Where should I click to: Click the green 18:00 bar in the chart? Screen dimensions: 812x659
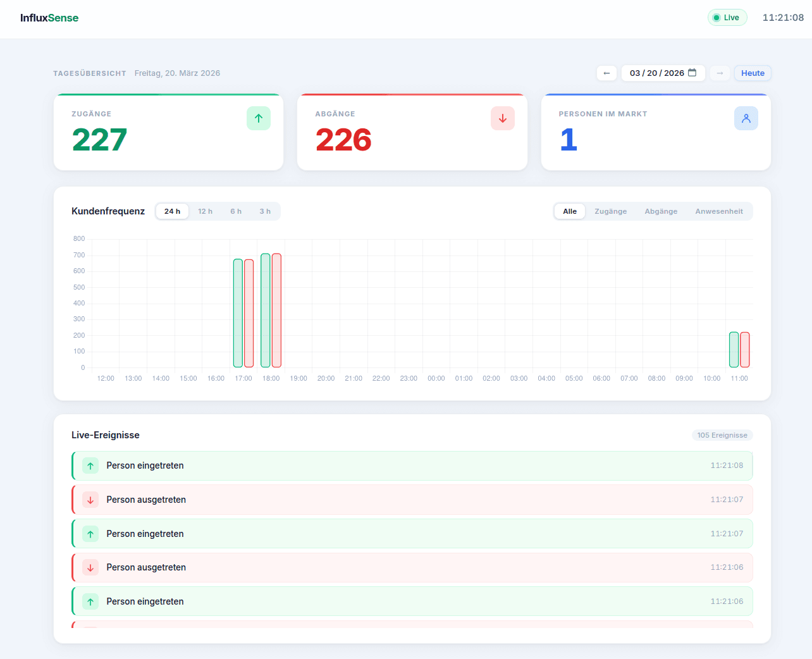coord(266,311)
